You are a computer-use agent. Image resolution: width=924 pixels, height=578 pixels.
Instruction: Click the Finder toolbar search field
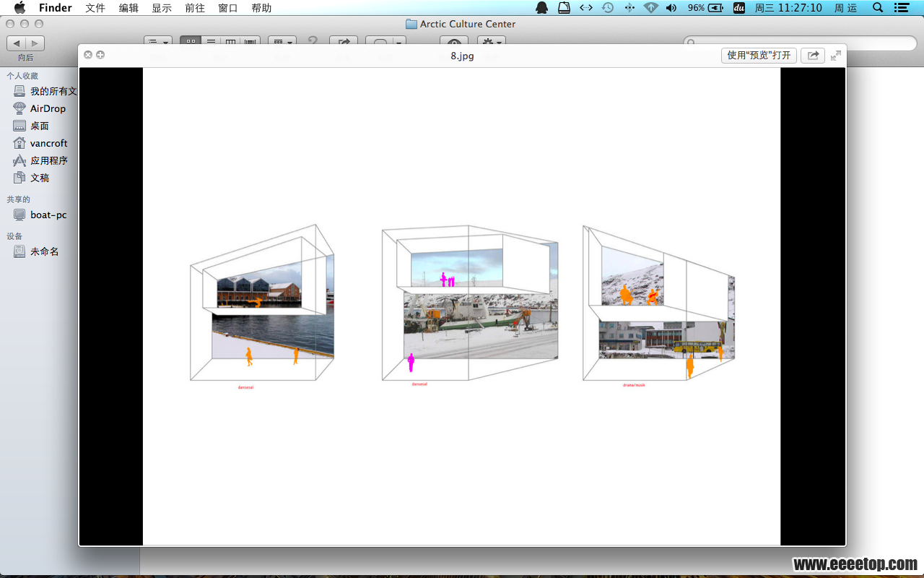800,43
